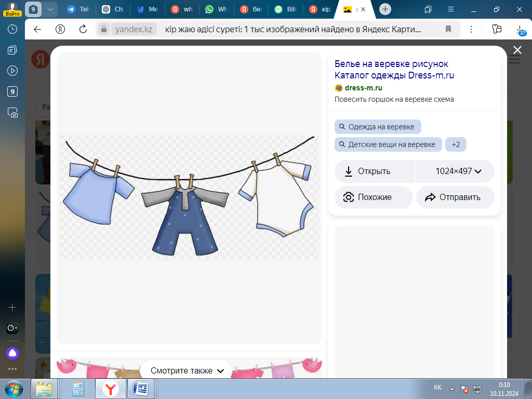
Task: Select the Одежда на веревке search tag
Action: (x=377, y=127)
